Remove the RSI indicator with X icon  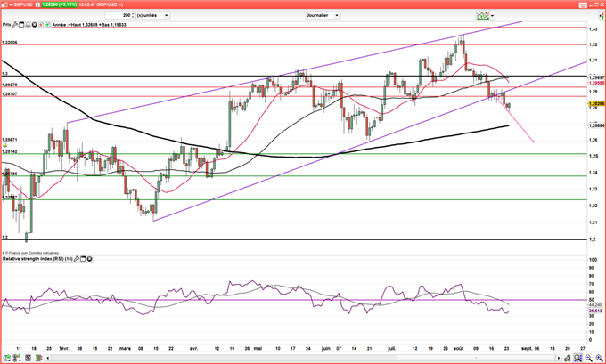(x=90, y=259)
